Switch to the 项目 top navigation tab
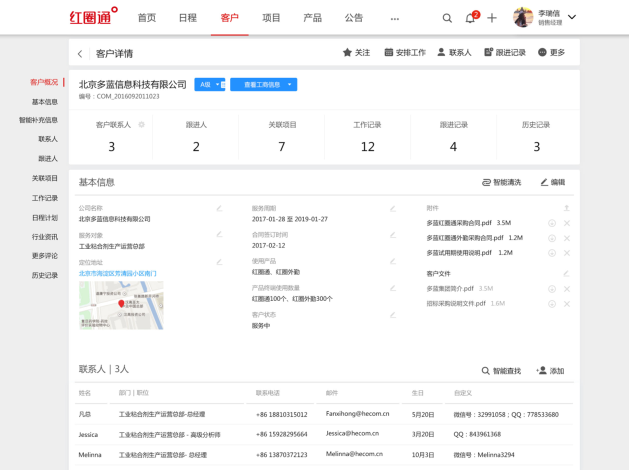The image size is (629, 470). (271, 18)
